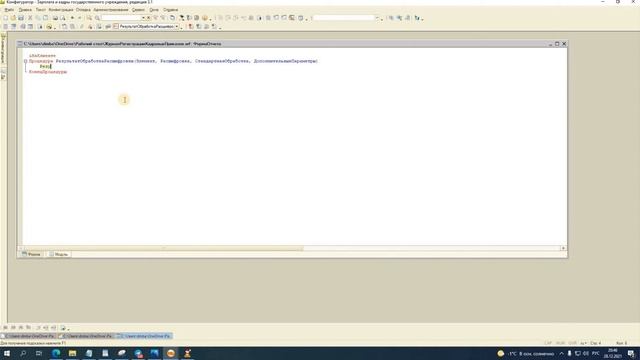Launch Microsoft Edge from the taskbar

(56, 353)
